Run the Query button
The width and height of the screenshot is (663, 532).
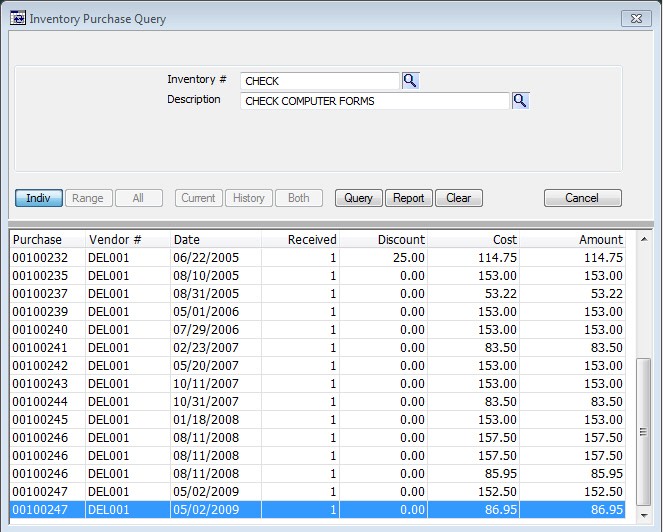359,198
